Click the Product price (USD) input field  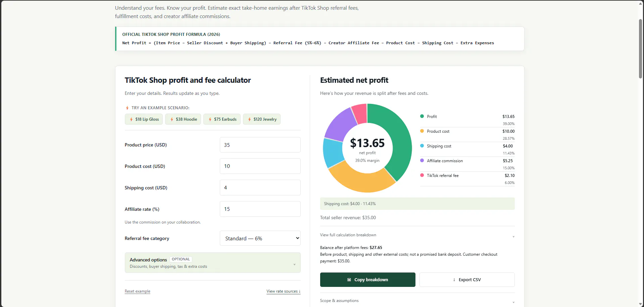coord(260,145)
